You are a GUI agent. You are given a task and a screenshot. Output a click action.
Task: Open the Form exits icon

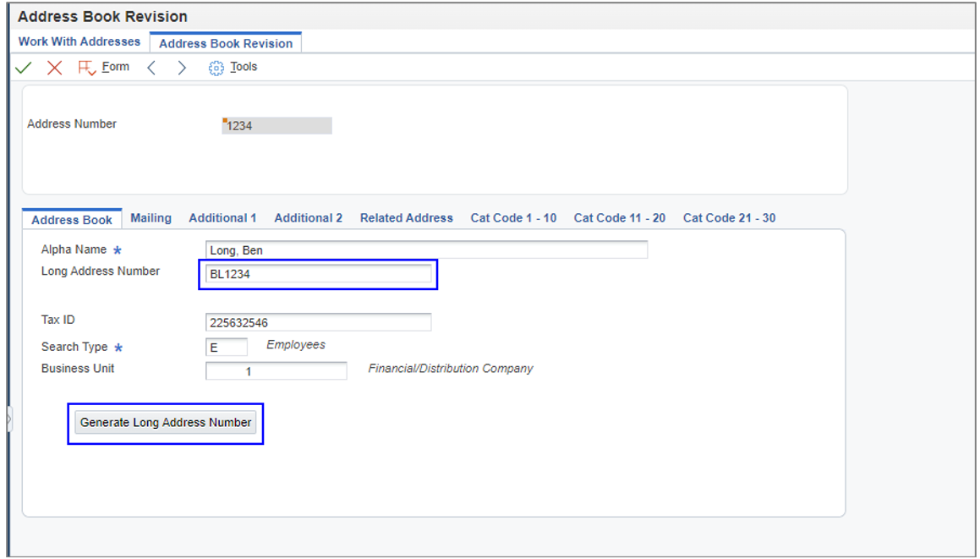[x=85, y=66]
